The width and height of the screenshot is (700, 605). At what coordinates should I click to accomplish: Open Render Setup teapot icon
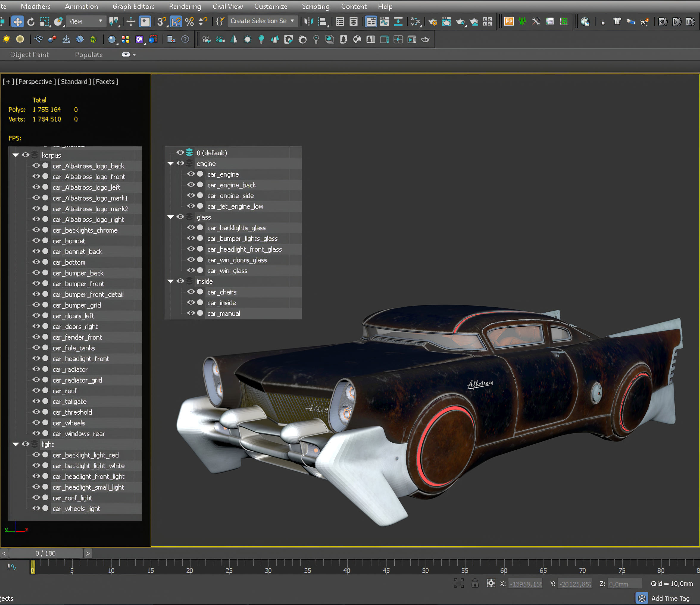(x=432, y=22)
